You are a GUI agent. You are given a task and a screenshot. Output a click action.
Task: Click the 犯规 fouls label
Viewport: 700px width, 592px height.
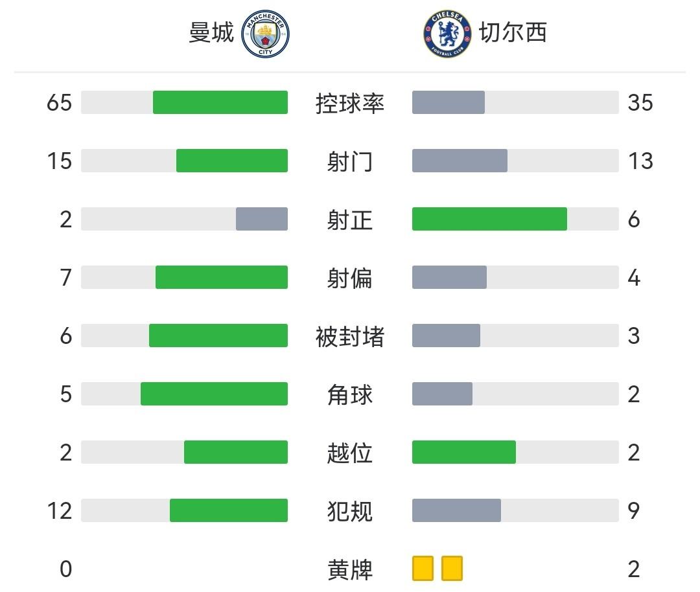(x=350, y=511)
